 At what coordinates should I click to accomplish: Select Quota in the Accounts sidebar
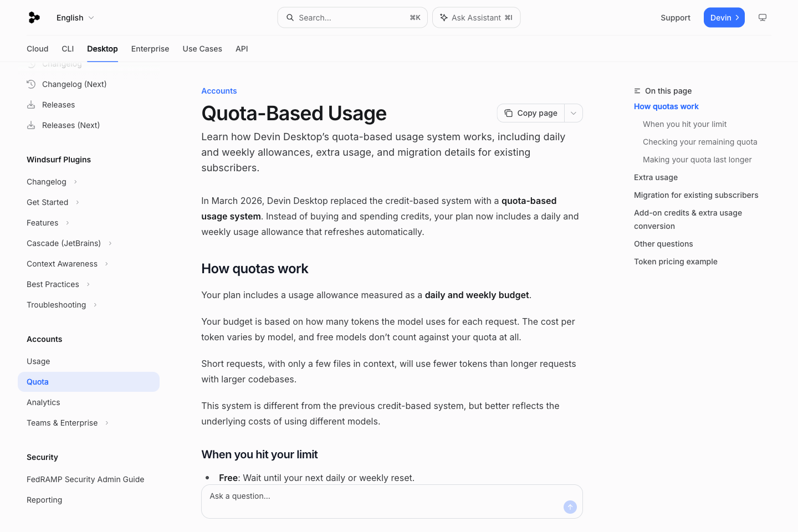tap(89, 382)
